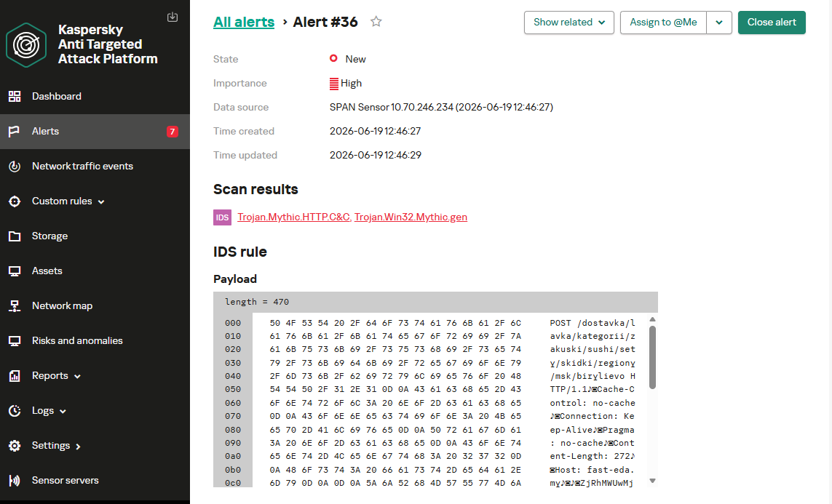
Task: Expand the Settings submenu arrow
Action: (78, 447)
